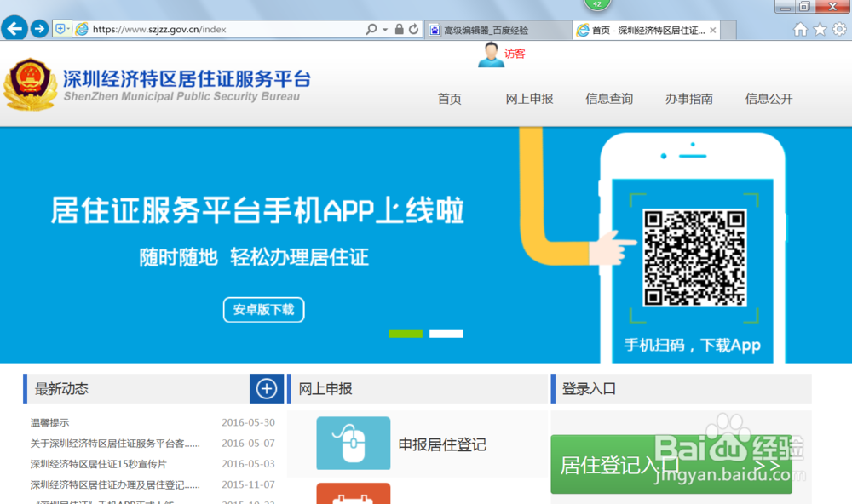The width and height of the screenshot is (852, 504).
Task: Open the 信息公开 navigation menu item
Action: (769, 99)
